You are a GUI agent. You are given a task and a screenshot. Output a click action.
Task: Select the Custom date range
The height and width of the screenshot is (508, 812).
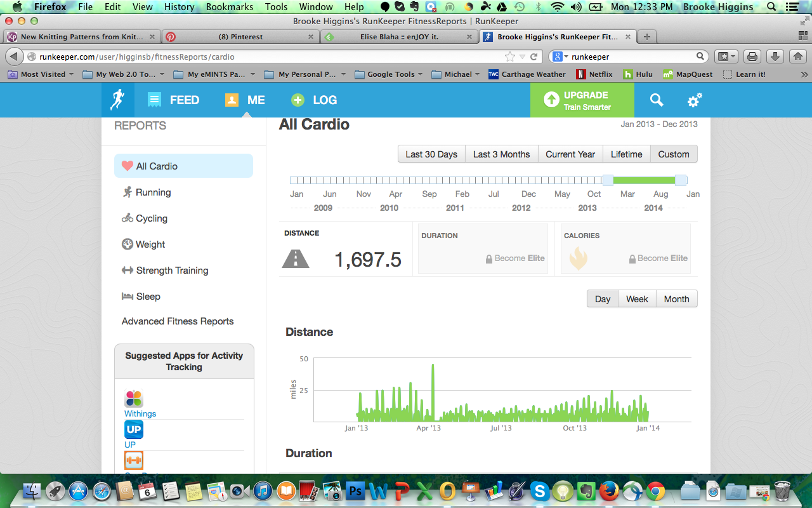[x=674, y=154]
